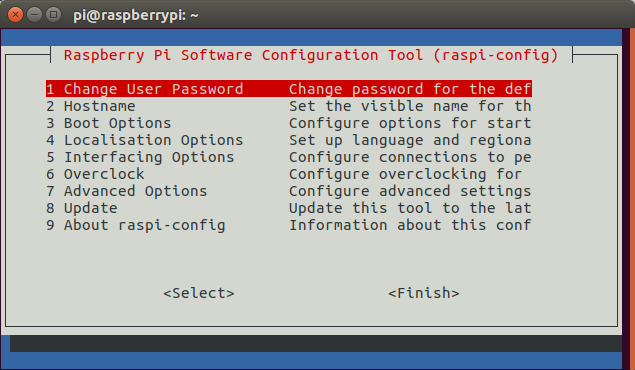Select the Update entry
Viewport: 635px width, 370px height.
tap(289, 208)
